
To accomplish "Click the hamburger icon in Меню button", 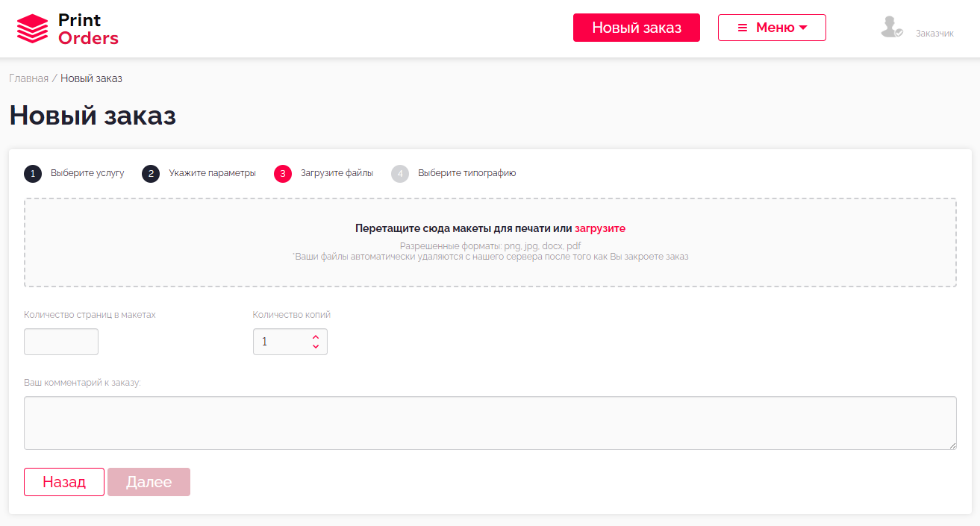I will point(743,28).
